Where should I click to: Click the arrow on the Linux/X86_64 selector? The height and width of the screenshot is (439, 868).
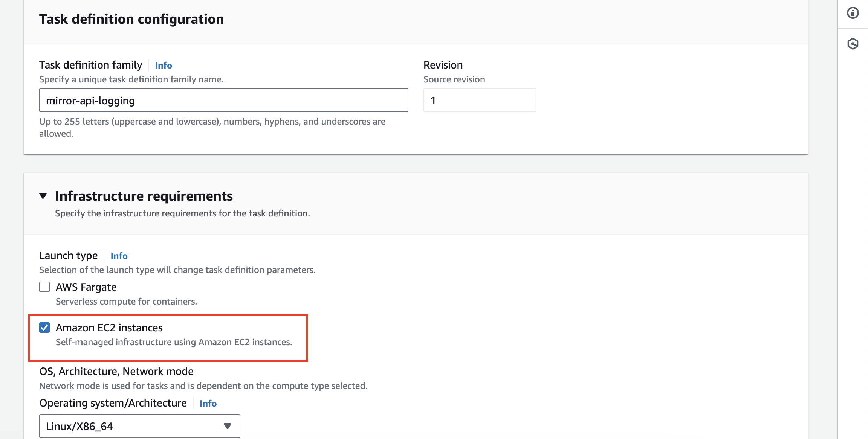(227, 426)
